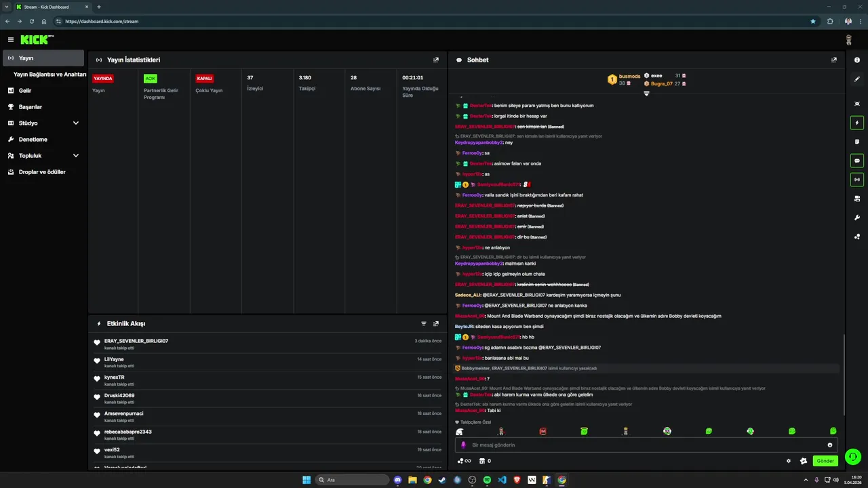This screenshot has width=868, height=488.
Task: Click the KICK logo
Action: coord(36,40)
